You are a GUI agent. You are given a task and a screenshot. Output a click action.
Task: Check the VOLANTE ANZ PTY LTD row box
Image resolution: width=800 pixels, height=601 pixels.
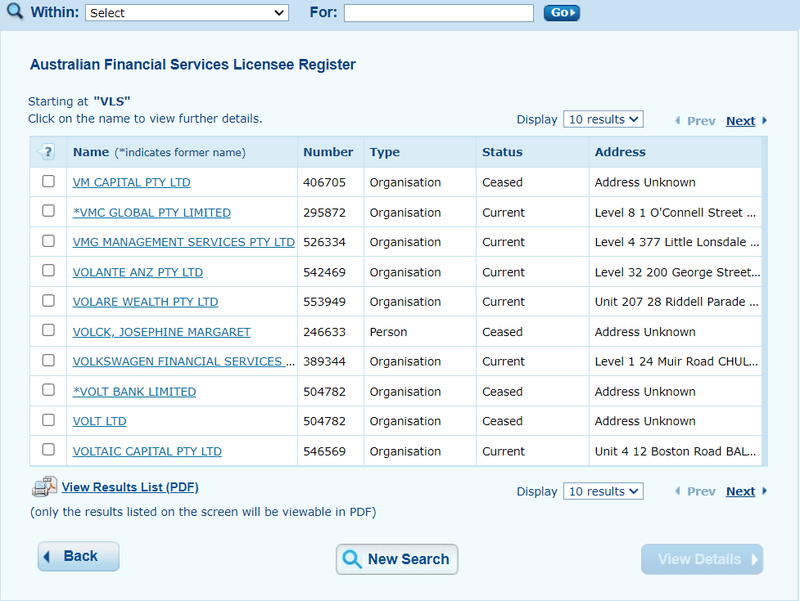48,270
